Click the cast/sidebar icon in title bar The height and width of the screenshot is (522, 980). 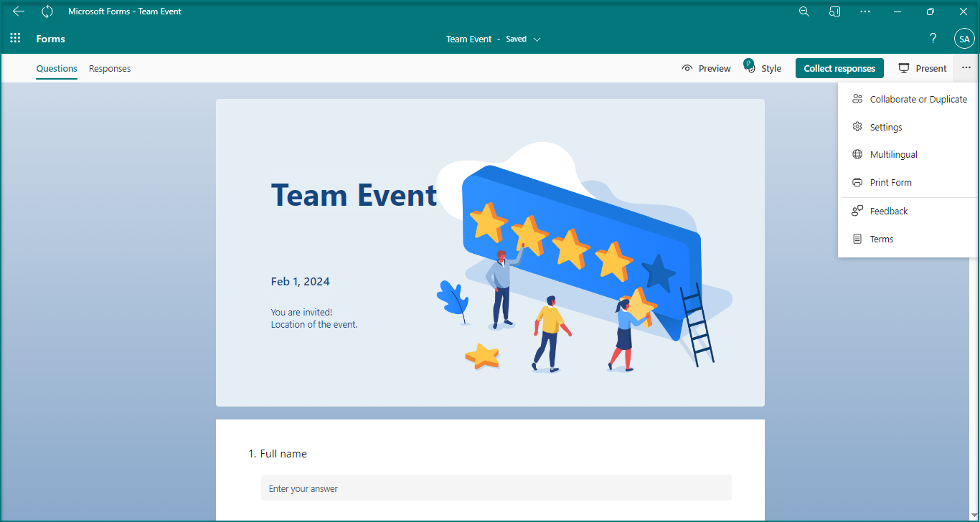834,11
